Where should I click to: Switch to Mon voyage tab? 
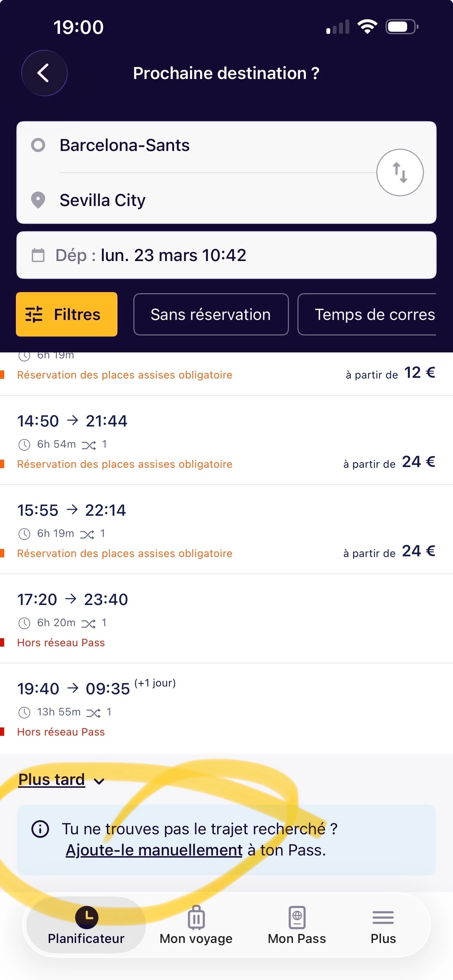(196, 925)
